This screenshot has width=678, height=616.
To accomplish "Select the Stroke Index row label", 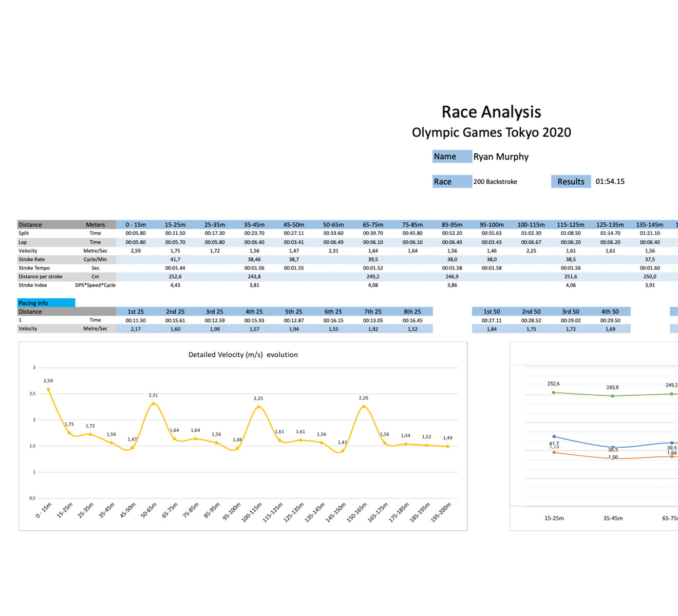I will pos(33,285).
